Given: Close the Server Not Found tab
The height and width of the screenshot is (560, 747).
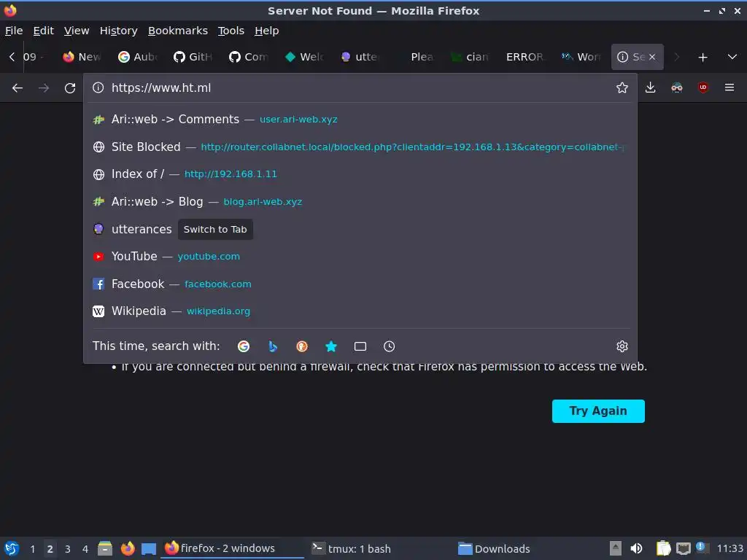Looking at the screenshot, I should pyautogui.click(x=652, y=57).
